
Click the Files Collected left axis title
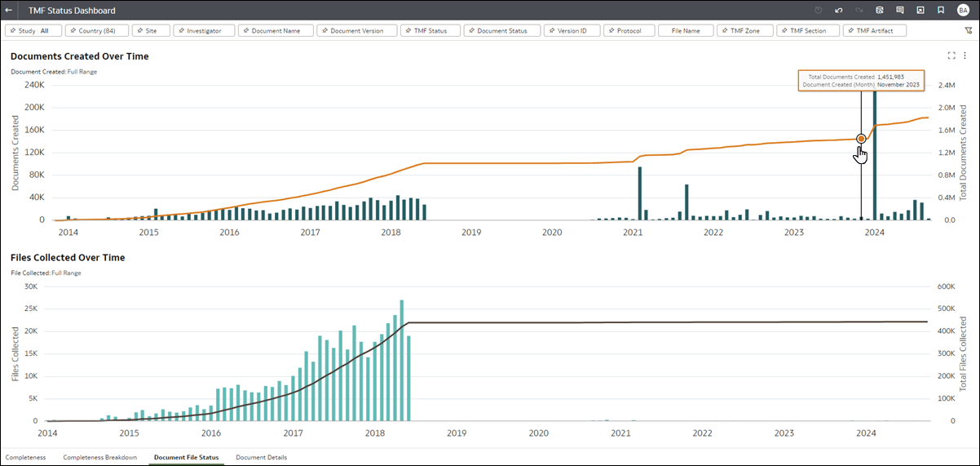[15, 353]
